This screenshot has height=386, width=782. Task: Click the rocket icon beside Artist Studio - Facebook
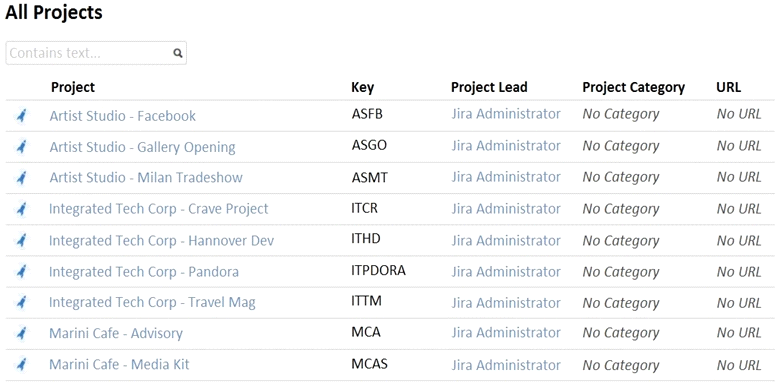click(21, 116)
